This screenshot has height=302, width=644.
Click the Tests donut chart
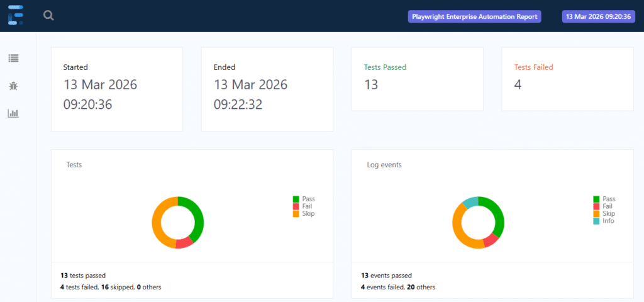click(178, 222)
